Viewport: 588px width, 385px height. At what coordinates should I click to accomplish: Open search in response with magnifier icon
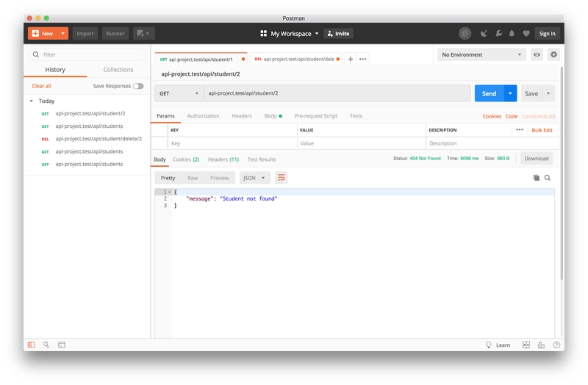548,178
